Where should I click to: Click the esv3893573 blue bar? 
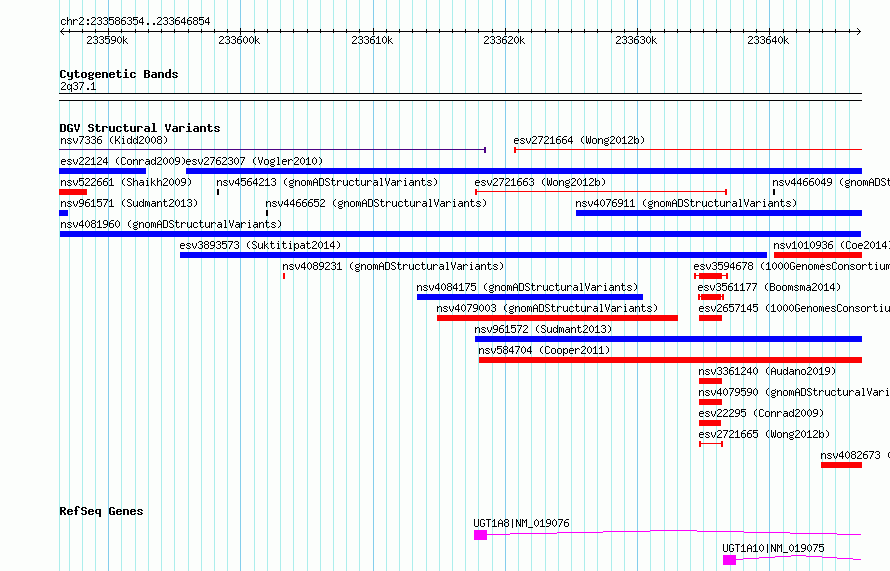click(473, 255)
